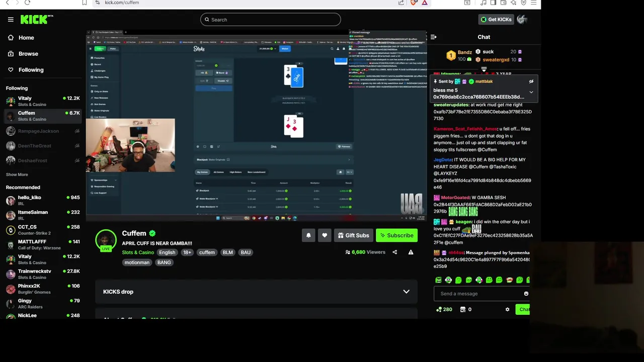Screen dimensions: 644x362
Task: Expand the gift leaderboard handle
Action: click(x=484, y=69)
